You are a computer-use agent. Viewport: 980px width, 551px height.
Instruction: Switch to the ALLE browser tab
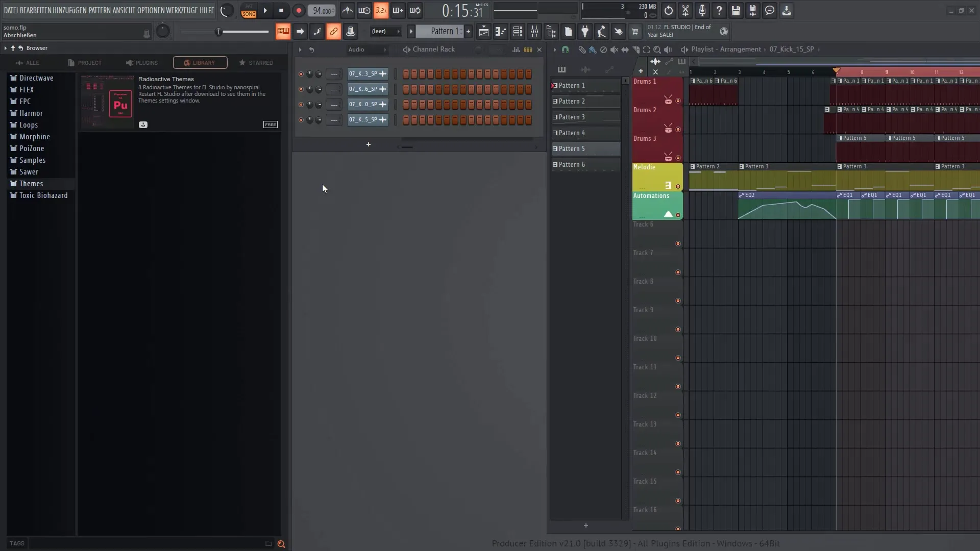[x=28, y=63]
